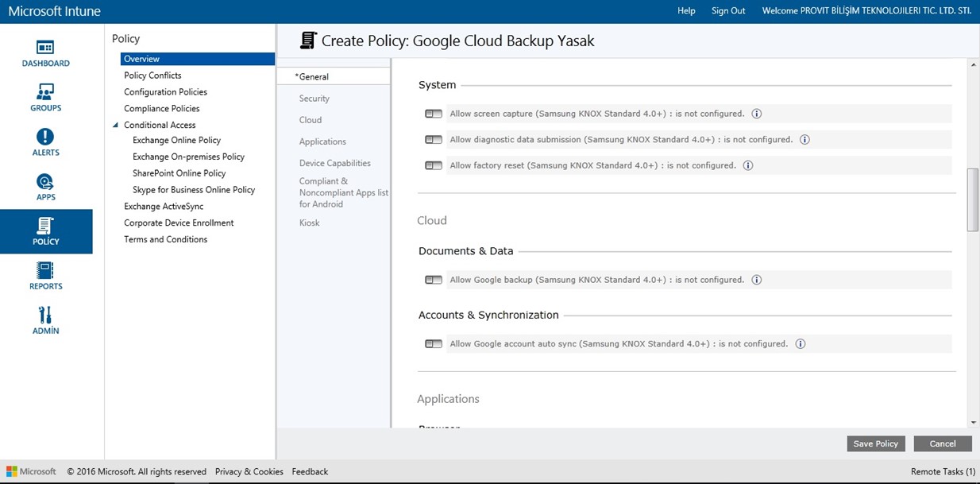Open SharePoint Online Policy
Screen dimensions: 980x484
pyautogui.click(x=179, y=173)
